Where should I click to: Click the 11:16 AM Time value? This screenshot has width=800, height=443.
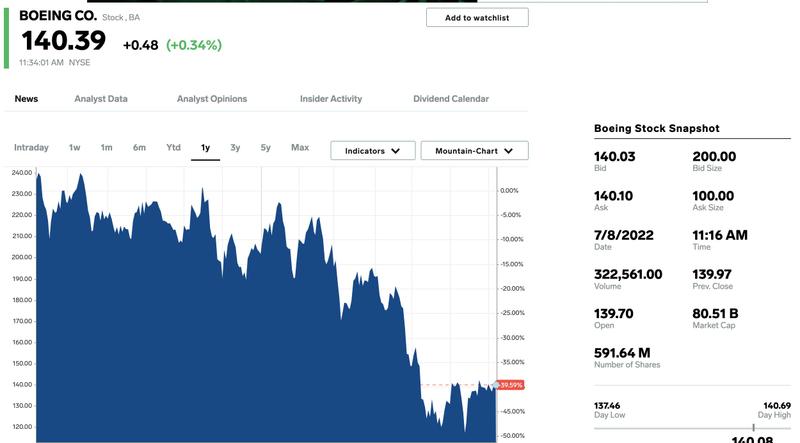tap(720, 235)
